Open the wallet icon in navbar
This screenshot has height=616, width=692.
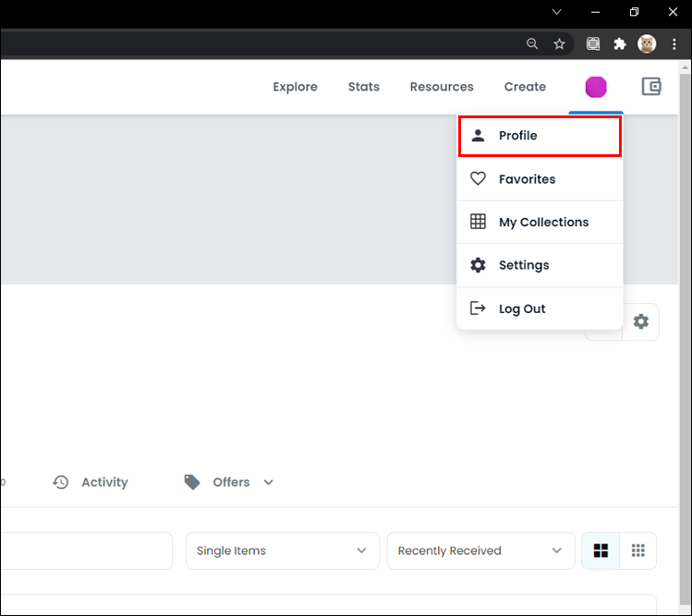click(651, 87)
